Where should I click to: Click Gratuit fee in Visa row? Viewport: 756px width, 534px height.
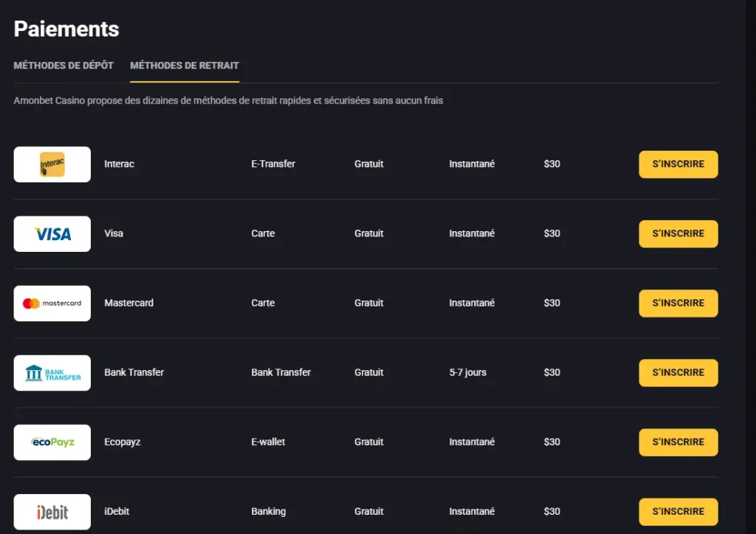pos(369,233)
